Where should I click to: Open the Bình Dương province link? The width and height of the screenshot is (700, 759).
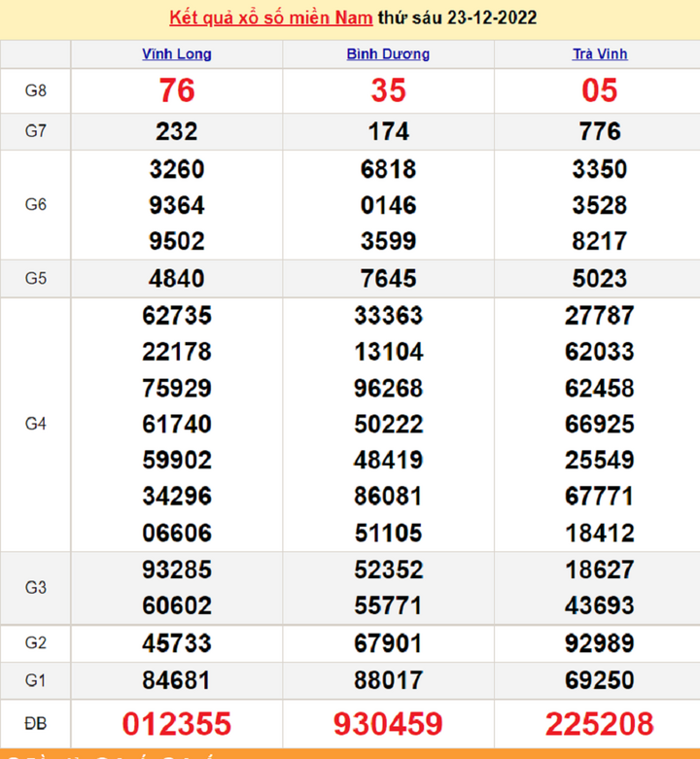point(388,53)
